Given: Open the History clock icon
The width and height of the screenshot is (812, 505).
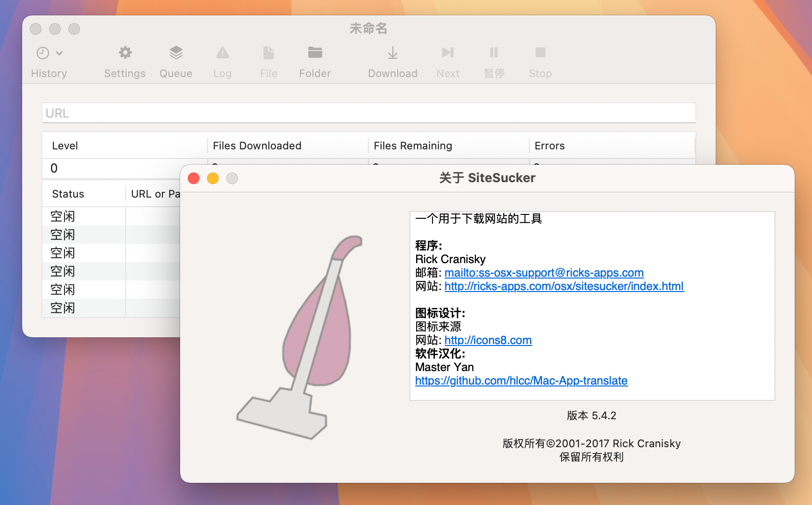Looking at the screenshot, I should click(x=43, y=53).
